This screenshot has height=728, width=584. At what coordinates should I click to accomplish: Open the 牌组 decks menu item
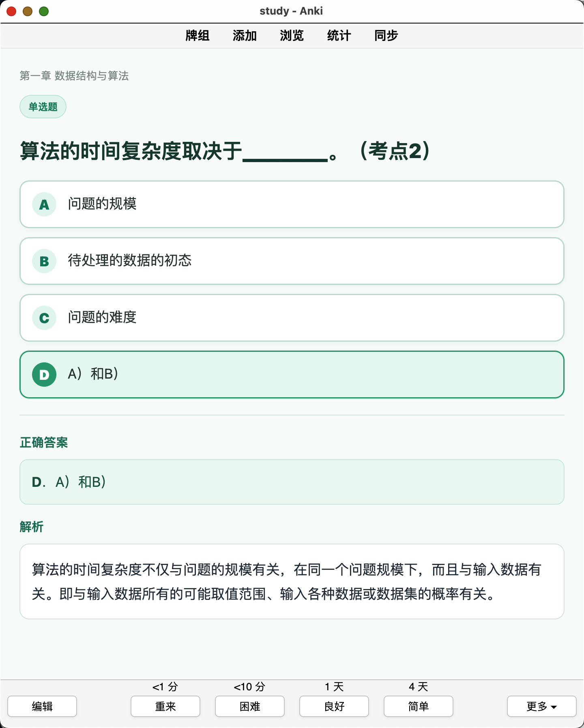tap(198, 36)
